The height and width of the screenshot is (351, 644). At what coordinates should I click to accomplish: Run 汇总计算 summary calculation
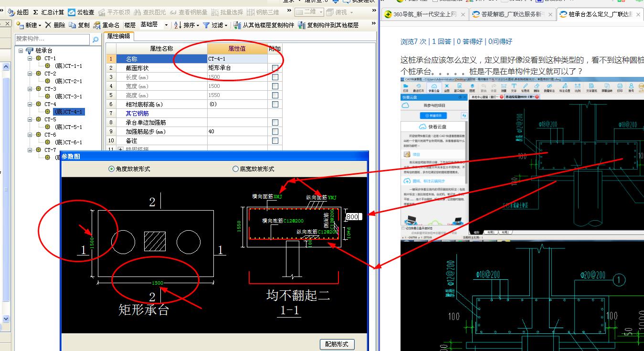point(49,12)
